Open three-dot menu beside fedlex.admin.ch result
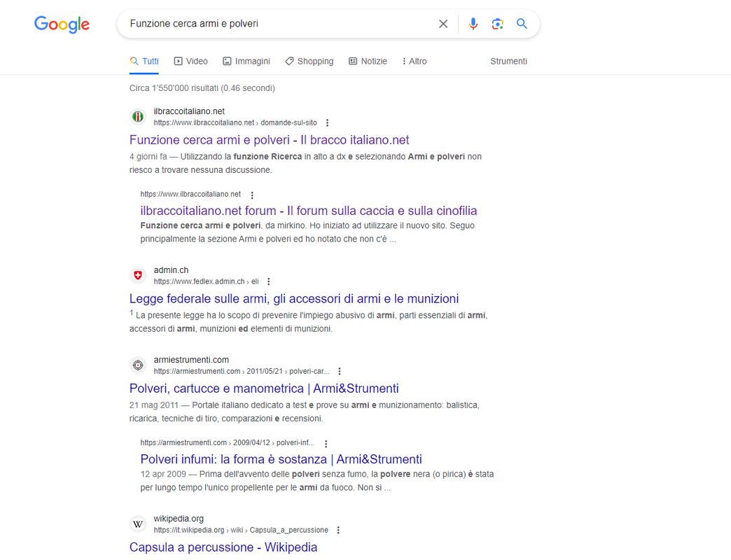 click(269, 281)
